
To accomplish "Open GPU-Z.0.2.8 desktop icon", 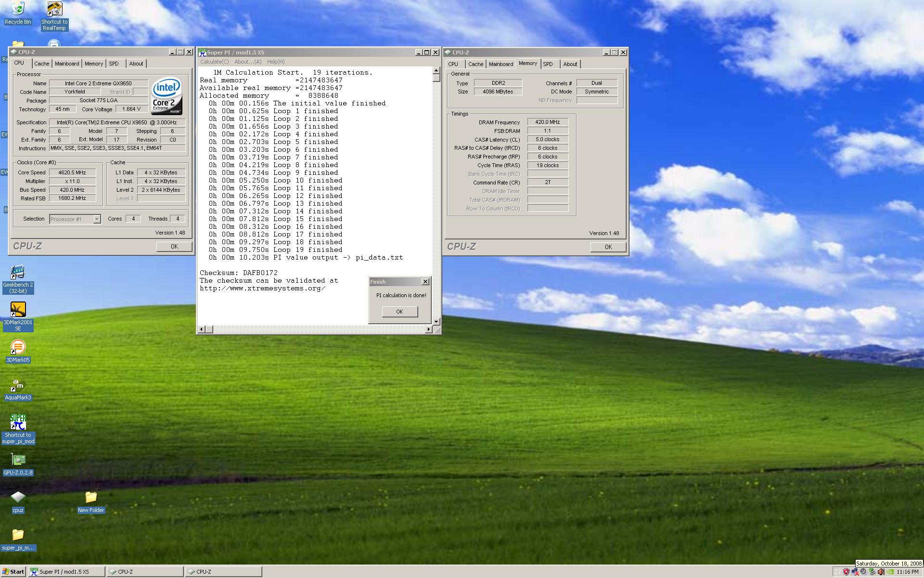I will tap(18, 464).
